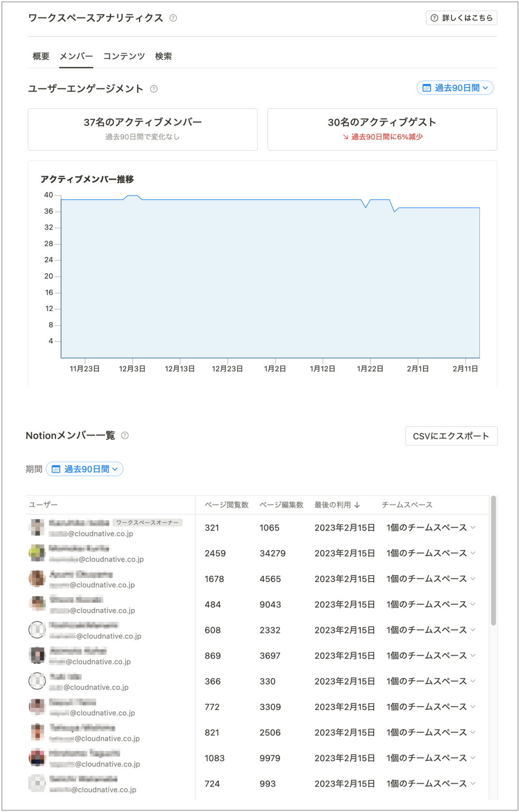Click the question mark next to Notionメンバー一覧
The width and height of the screenshot is (519, 812).
pyautogui.click(x=125, y=436)
